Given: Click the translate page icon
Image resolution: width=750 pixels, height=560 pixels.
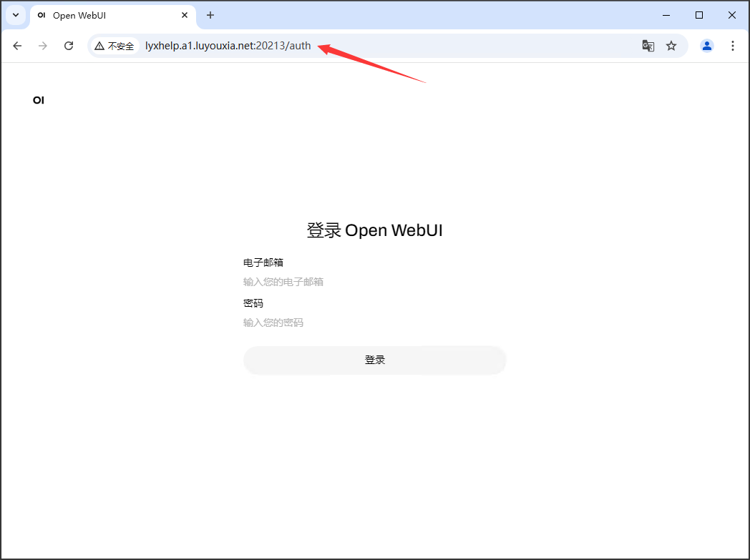Looking at the screenshot, I should (x=648, y=46).
